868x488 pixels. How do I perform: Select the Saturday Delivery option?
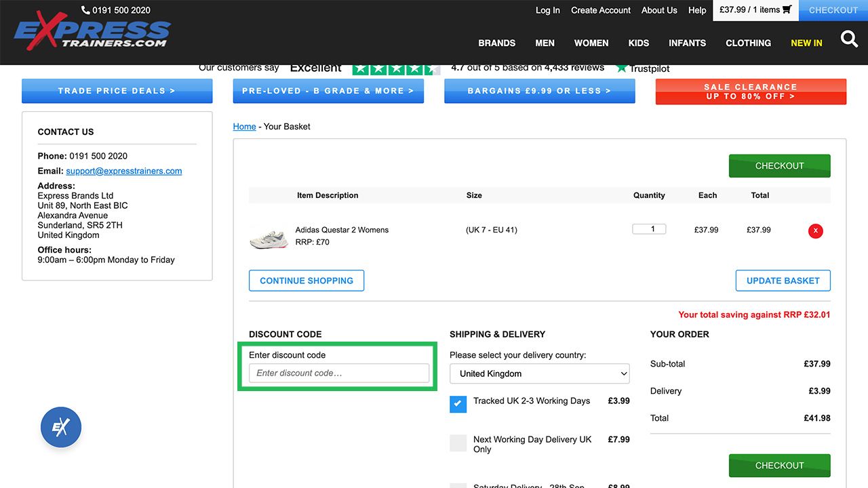point(458,485)
